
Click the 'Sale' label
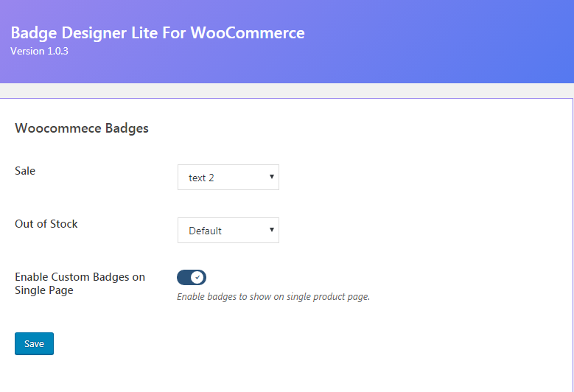coord(25,170)
